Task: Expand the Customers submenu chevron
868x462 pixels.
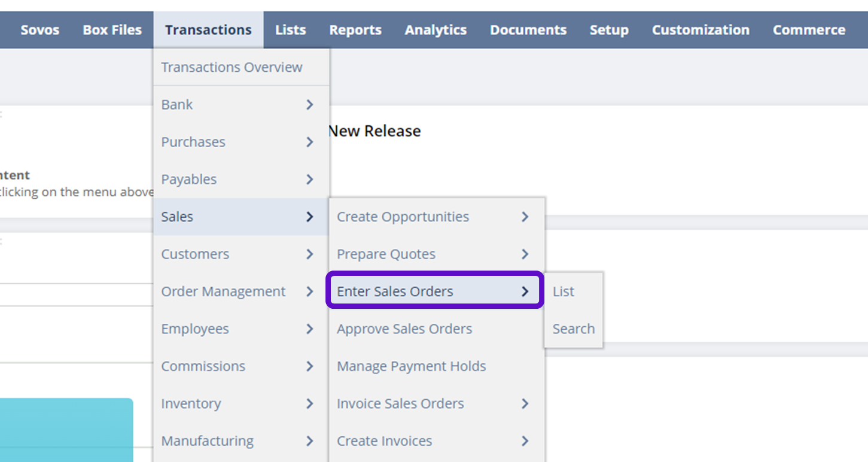Action: (x=309, y=254)
